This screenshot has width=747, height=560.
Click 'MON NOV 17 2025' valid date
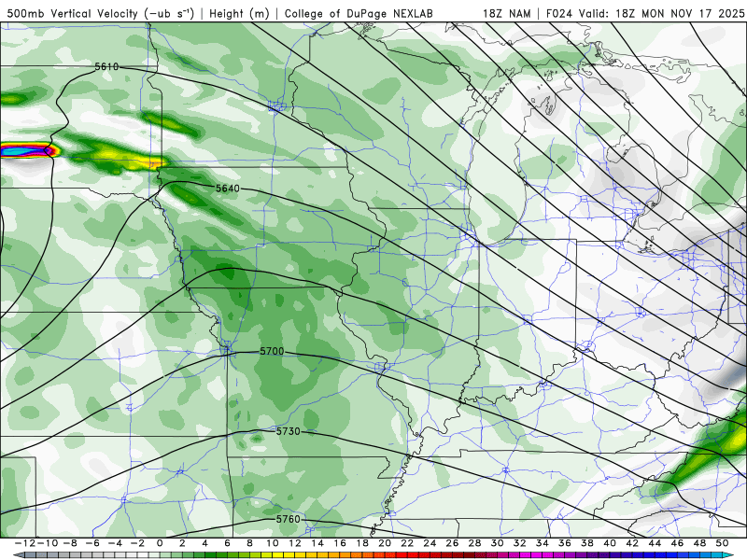[x=693, y=14]
